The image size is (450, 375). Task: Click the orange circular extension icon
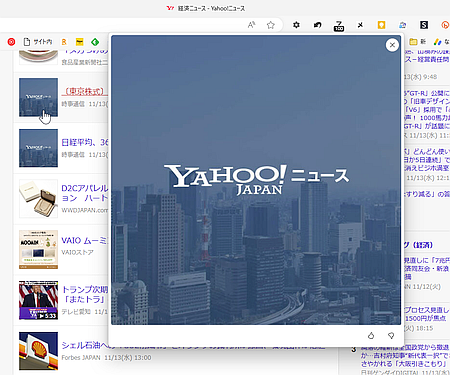[x=445, y=25]
